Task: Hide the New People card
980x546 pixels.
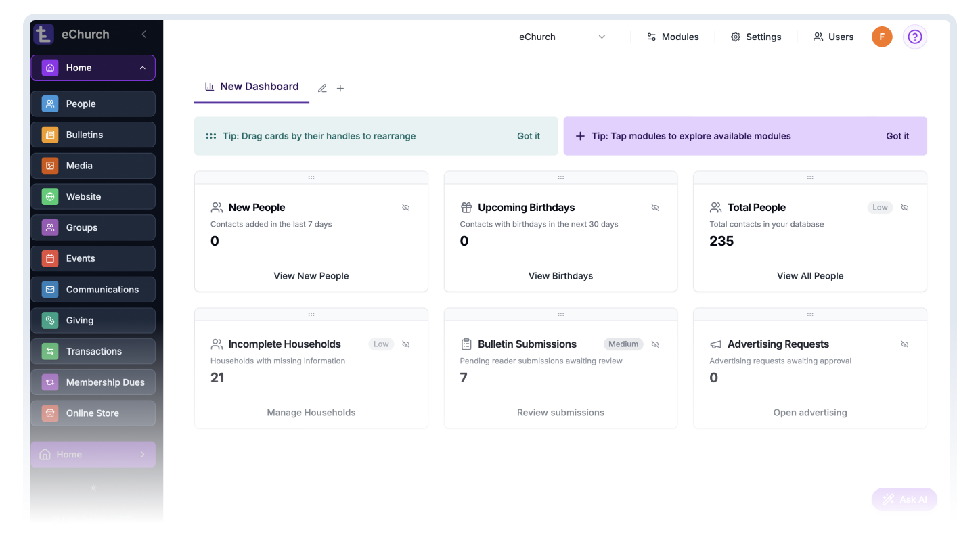Action: pos(405,207)
